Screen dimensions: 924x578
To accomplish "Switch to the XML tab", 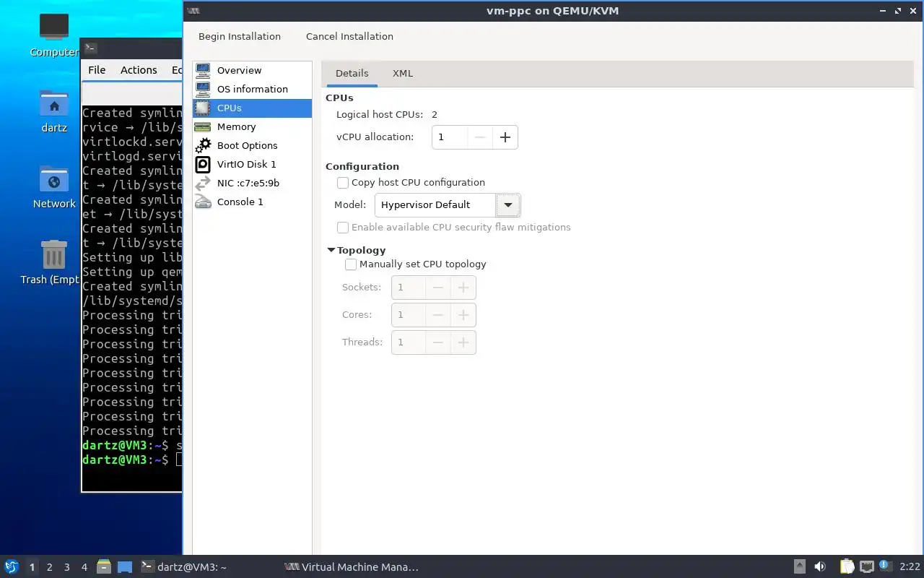I will coord(403,74).
